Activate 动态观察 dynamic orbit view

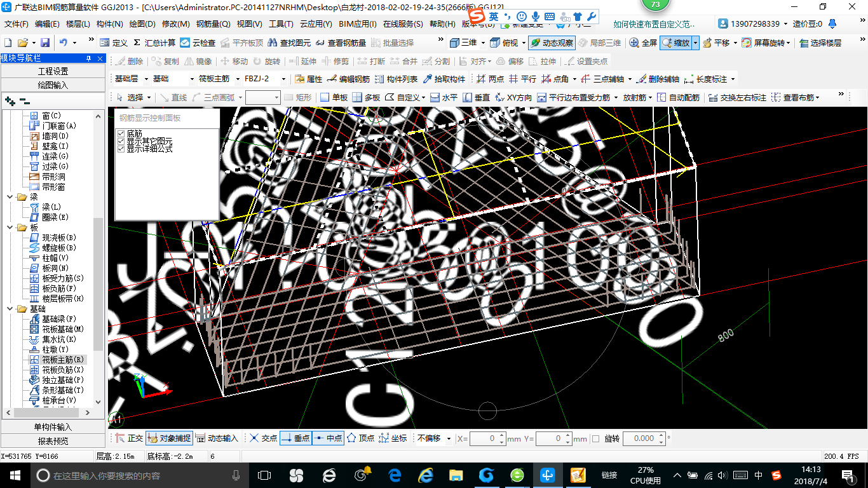[552, 43]
